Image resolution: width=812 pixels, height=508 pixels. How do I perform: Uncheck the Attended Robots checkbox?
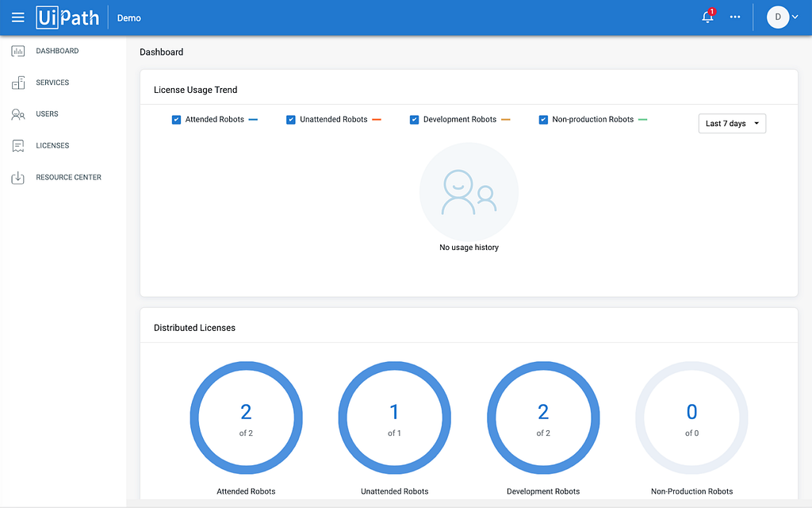[x=175, y=119]
